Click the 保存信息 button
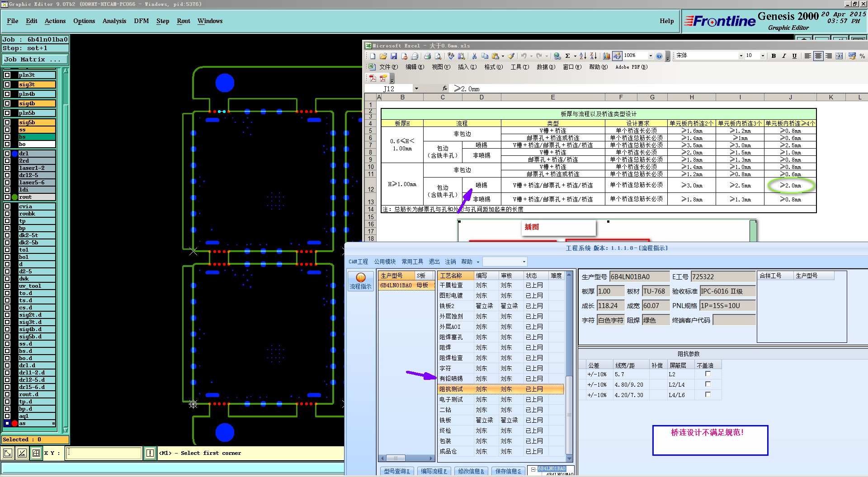868x477 pixels. tap(508, 471)
